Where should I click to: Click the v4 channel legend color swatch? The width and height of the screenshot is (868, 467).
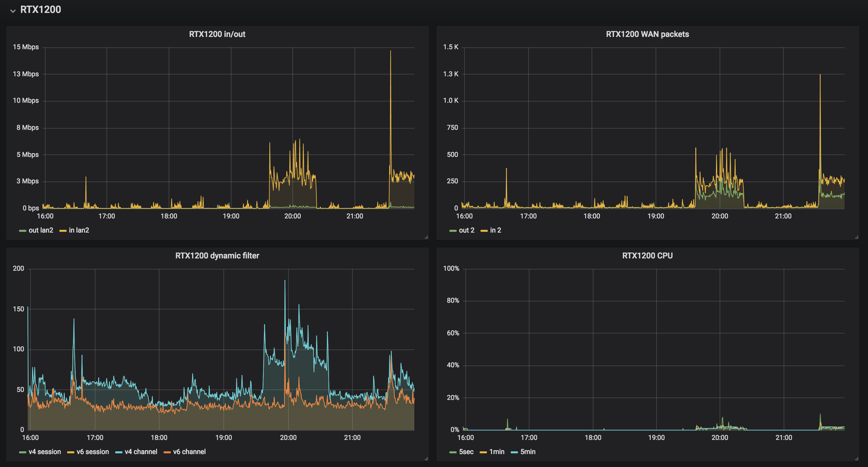119,452
